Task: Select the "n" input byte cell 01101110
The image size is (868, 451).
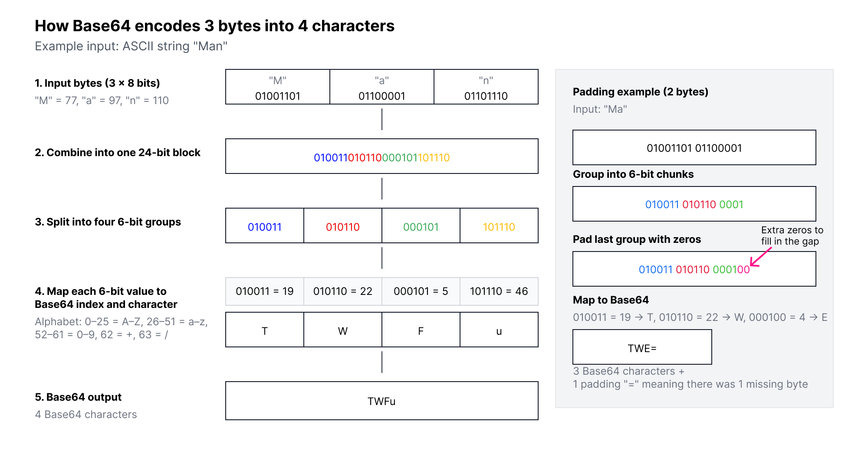Action: pyautogui.click(x=486, y=87)
